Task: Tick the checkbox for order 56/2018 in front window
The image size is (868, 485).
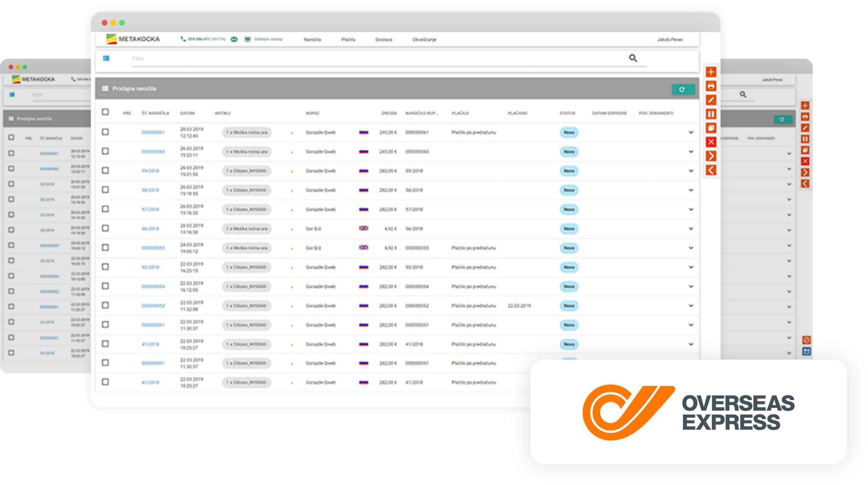Action: click(105, 228)
